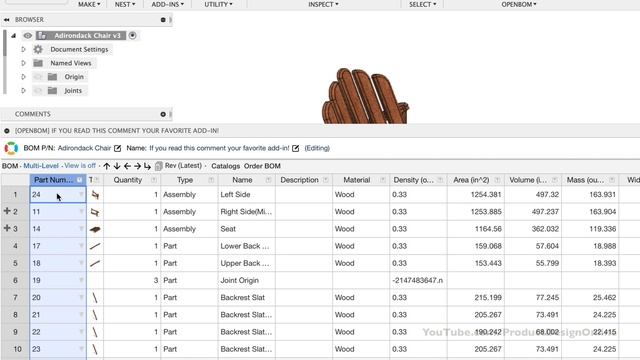Expand the Origin node

[x=23, y=77]
